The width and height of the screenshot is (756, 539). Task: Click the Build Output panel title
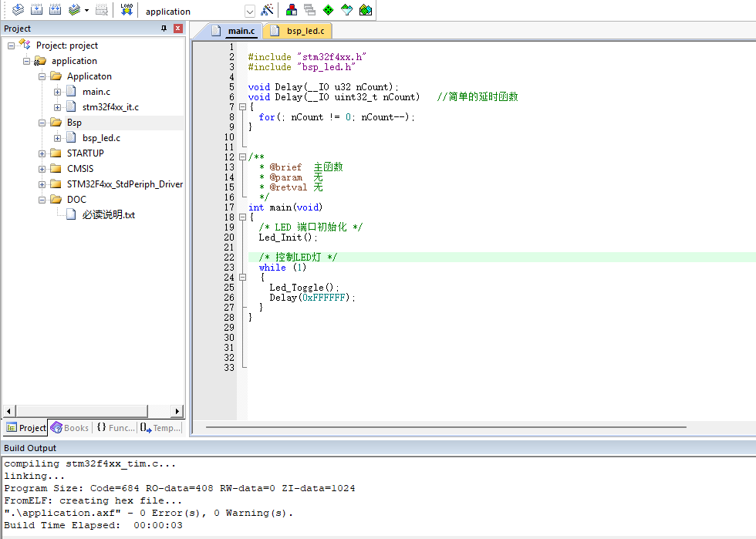[30, 448]
